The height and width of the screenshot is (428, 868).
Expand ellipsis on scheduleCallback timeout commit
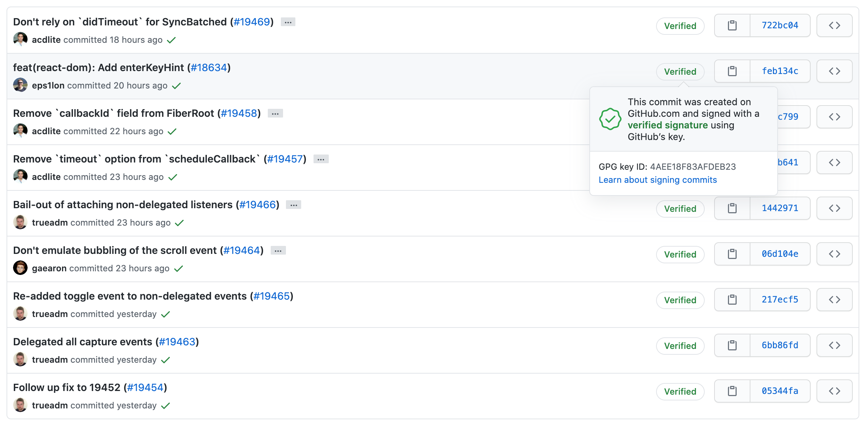321,160
